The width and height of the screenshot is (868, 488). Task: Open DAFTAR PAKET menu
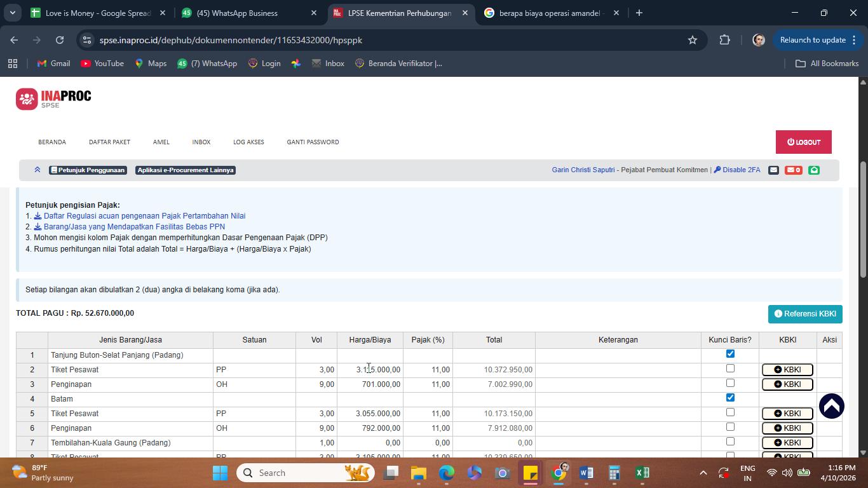109,142
